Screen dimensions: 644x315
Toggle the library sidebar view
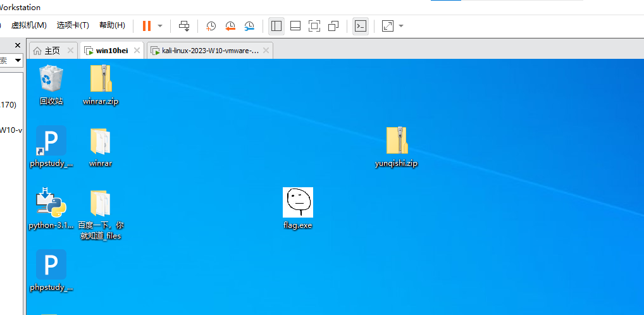point(276,26)
